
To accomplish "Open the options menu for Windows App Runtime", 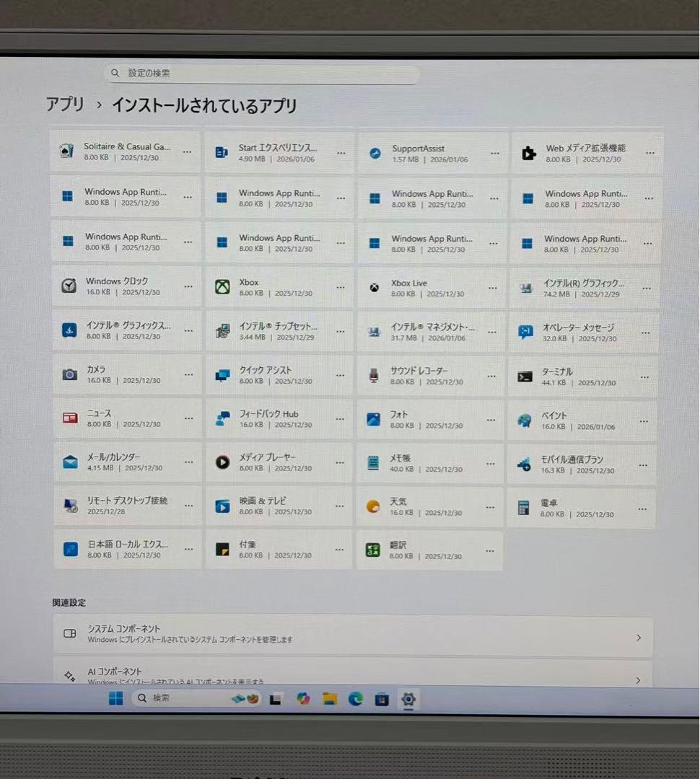I will [x=188, y=197].
